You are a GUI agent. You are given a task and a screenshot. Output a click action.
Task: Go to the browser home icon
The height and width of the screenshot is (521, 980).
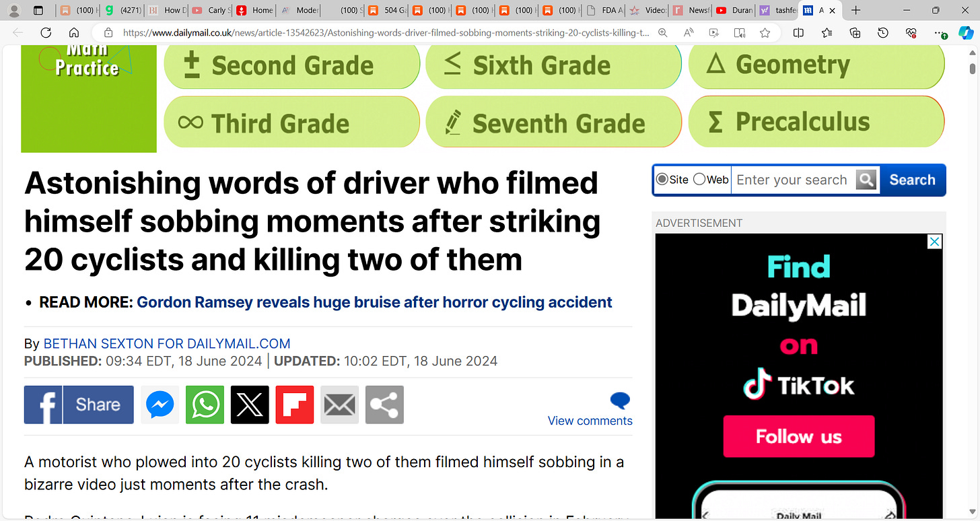pos(74,32)
